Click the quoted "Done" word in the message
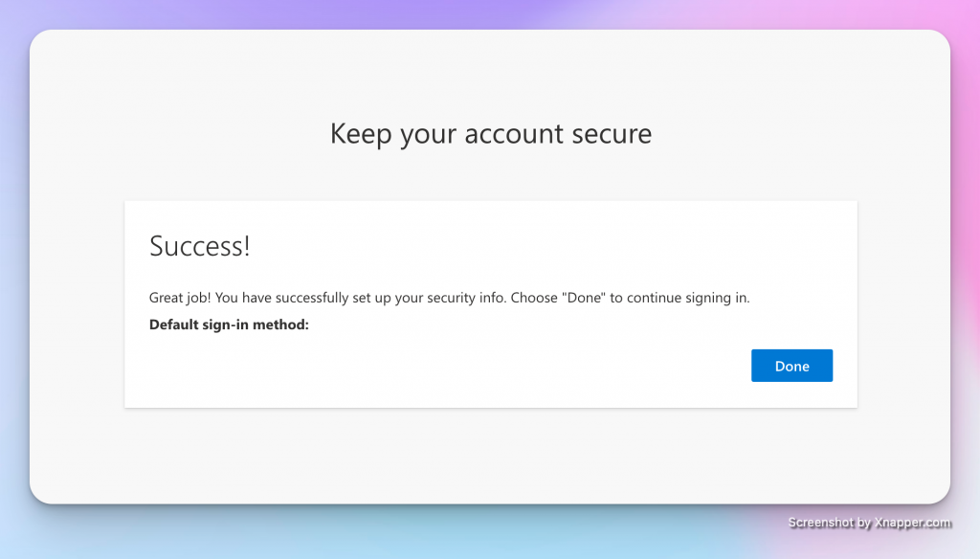Screen dimensions: 980x559 [x=584, y=298]
